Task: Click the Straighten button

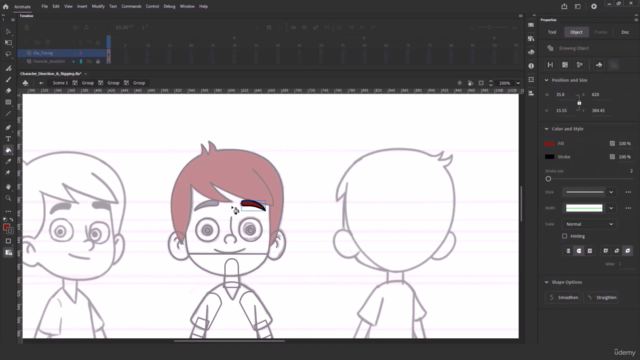Action: pyautogui.click(x=602, y=298)
